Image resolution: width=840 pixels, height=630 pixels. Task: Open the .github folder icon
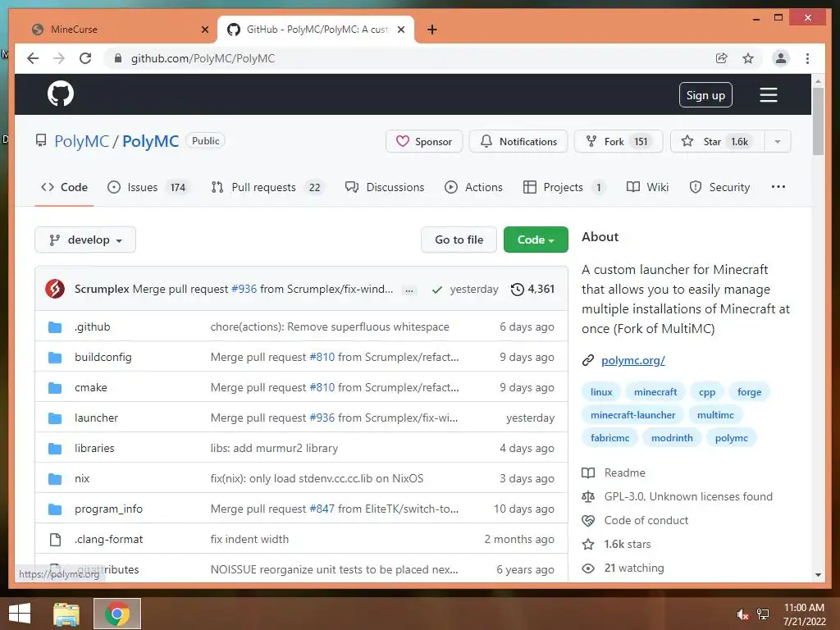pos(55,326)
